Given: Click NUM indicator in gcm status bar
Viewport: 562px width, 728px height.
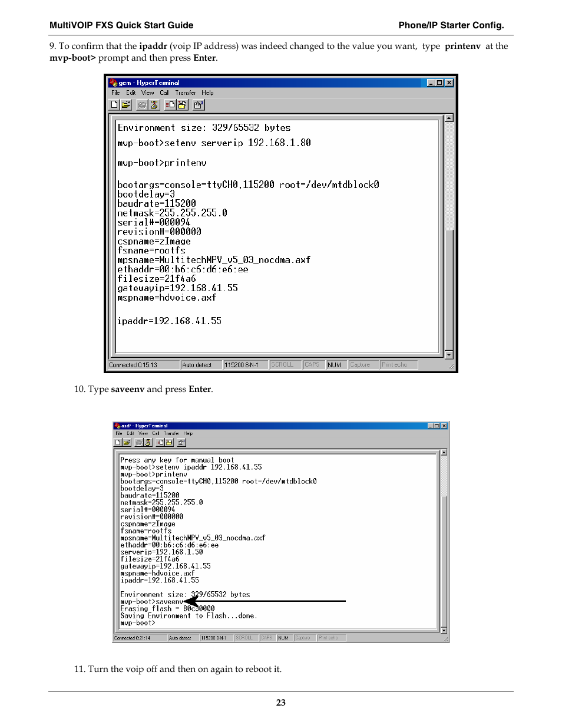Looking at the screenshot, I should (336, 365).
